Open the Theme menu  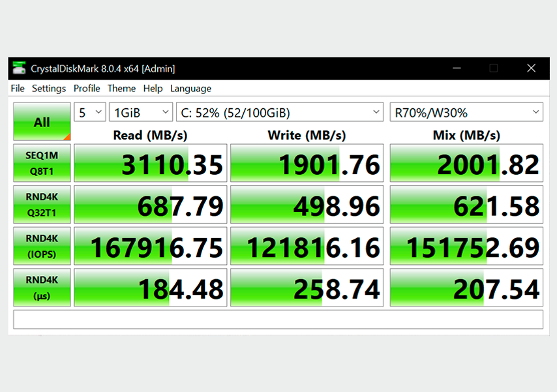121,89
